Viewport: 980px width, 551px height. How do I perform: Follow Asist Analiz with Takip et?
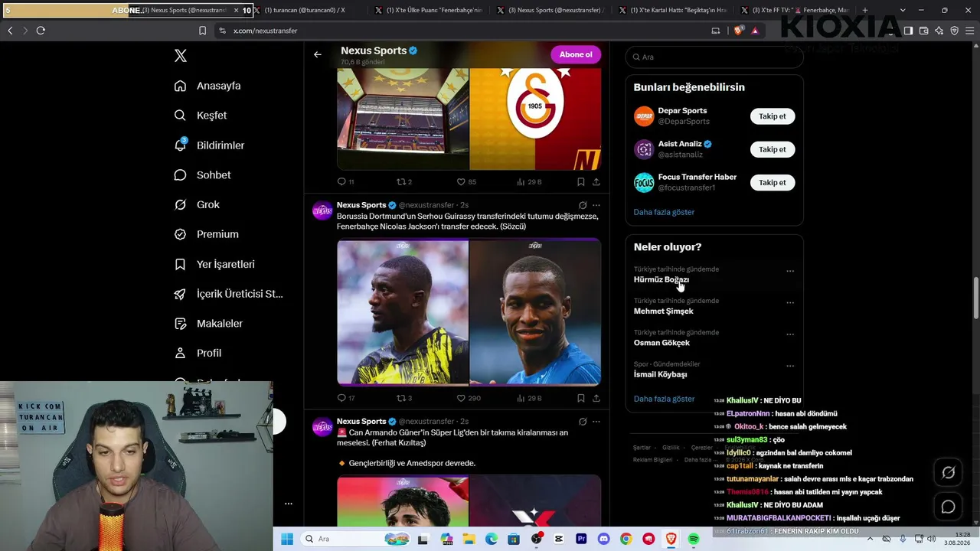[773, 149]
